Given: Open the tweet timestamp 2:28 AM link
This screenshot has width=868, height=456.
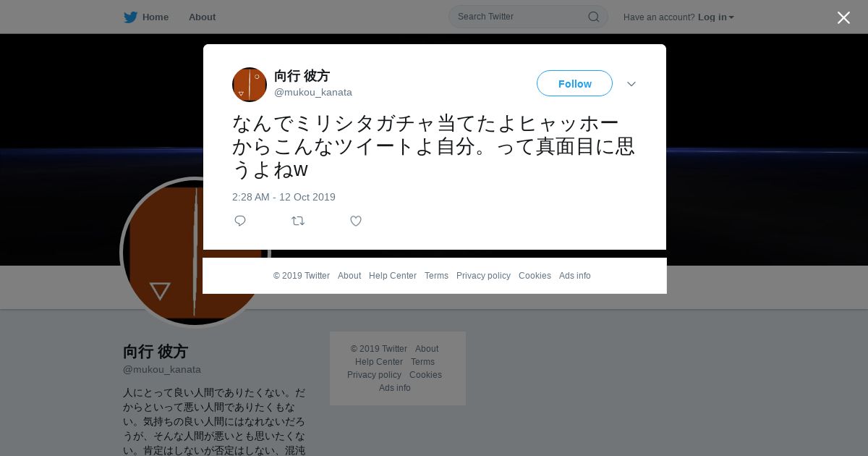Looking at the screenshot, I should tap(284, 197).
